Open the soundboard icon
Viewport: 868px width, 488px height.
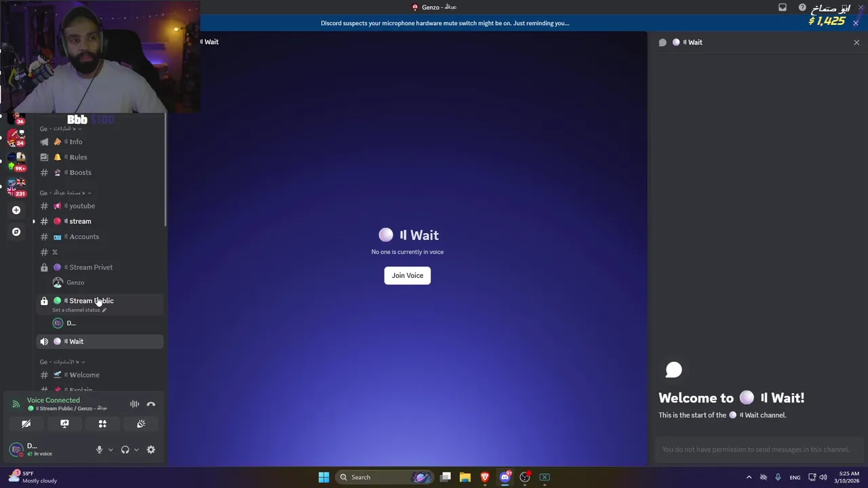tap(141, 424)
